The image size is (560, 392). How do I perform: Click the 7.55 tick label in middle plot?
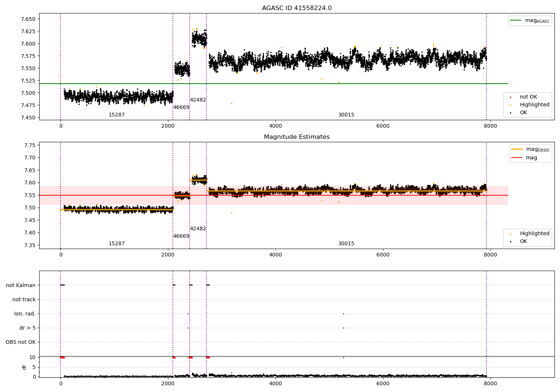point(29,195)
